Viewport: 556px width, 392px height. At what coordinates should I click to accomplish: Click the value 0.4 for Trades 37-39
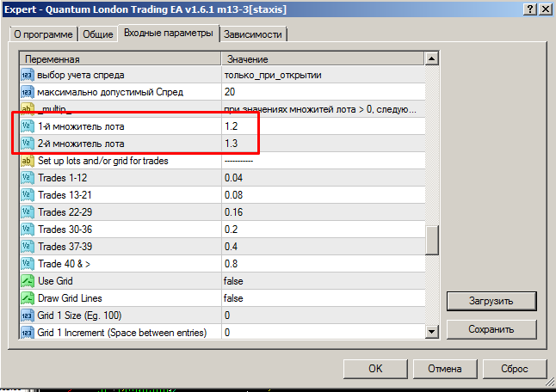232,247
